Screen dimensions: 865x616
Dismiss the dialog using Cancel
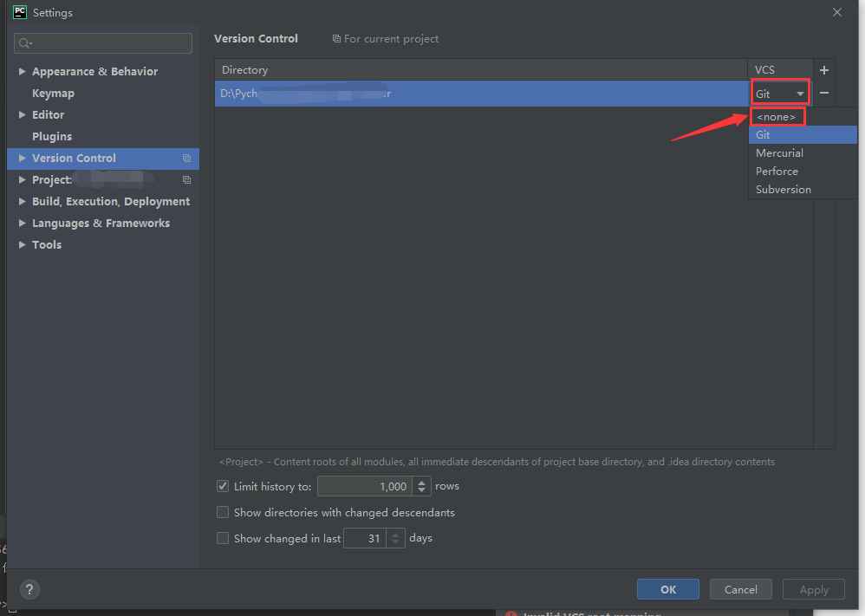point(740,588)
